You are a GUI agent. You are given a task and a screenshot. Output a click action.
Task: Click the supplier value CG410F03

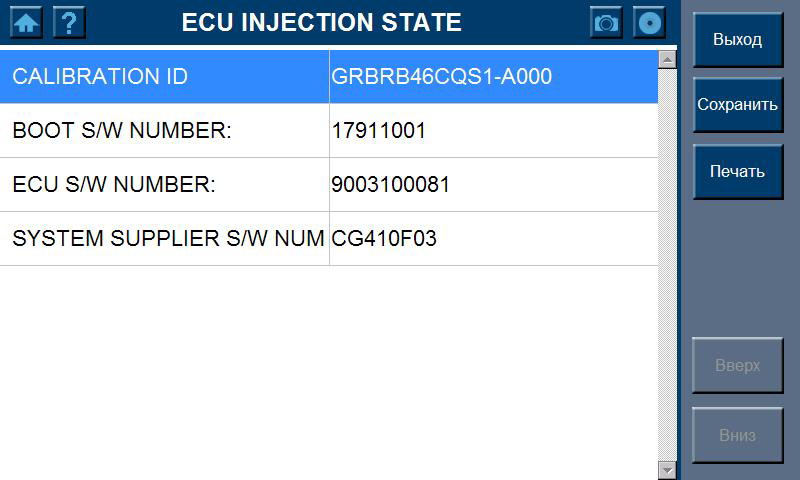pos(384,239)
